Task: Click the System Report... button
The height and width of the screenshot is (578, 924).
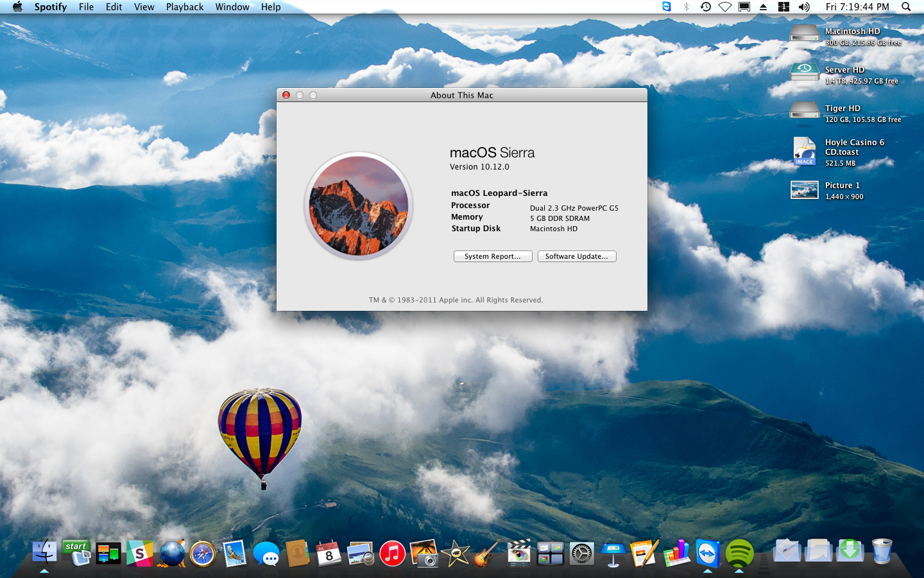Action: 493,256
